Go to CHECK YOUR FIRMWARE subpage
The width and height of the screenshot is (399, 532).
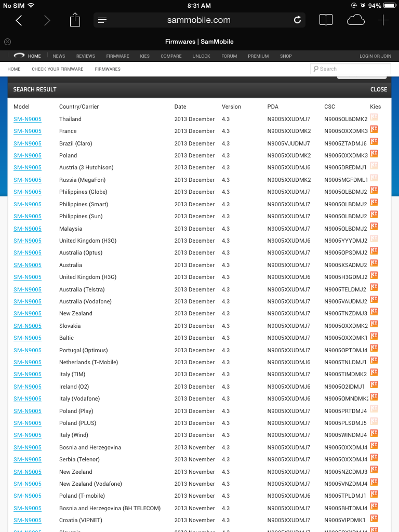[x=57, y=69]
